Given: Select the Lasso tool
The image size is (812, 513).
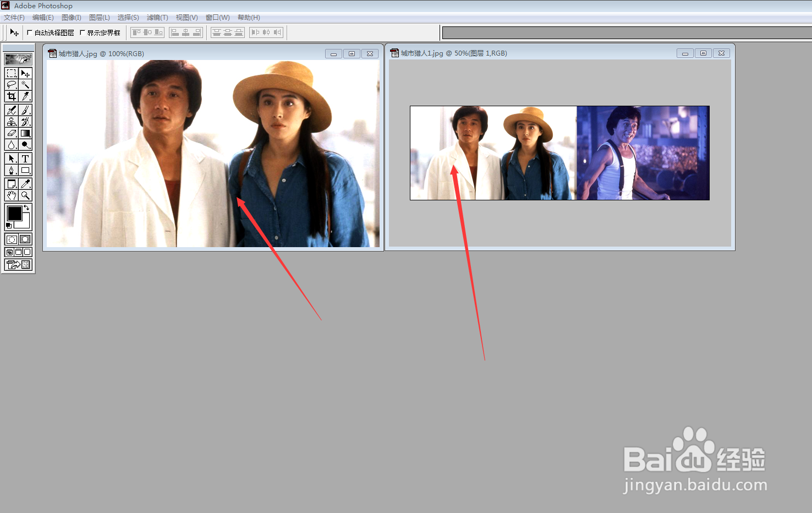Looking at the screenshot, I should [x=12, y=85].
